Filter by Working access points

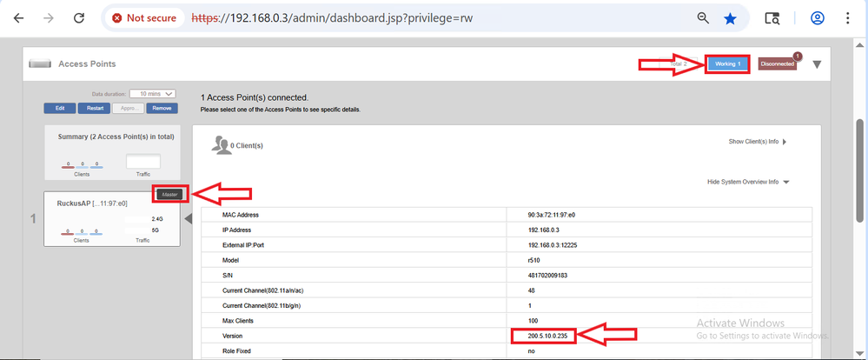[727, 64]
